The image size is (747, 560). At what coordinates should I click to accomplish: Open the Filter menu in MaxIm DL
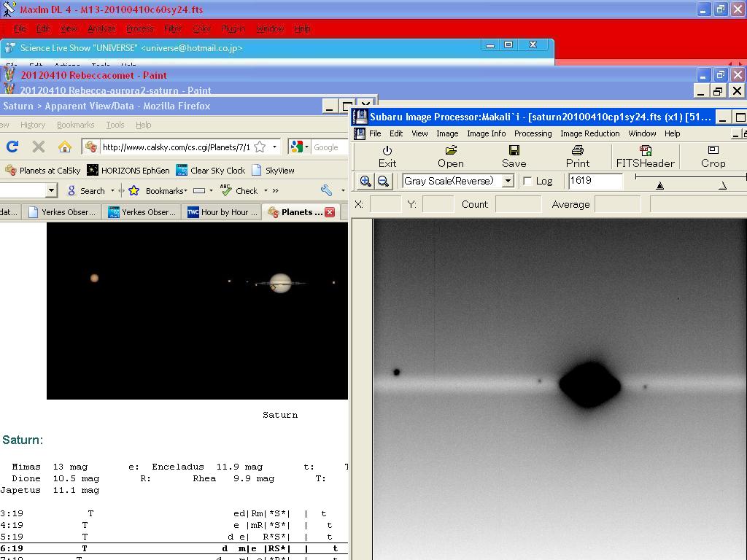pyautogui.click(x=172, y=28)
